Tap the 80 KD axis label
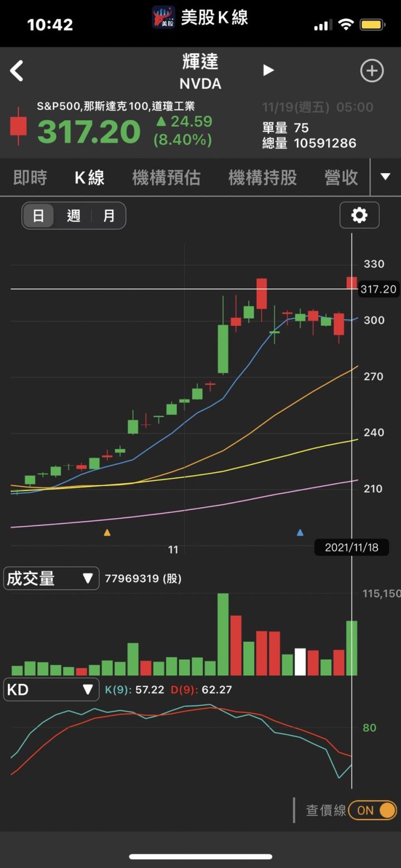This screenshot has width=401, height=868. [x=369, y=728]
